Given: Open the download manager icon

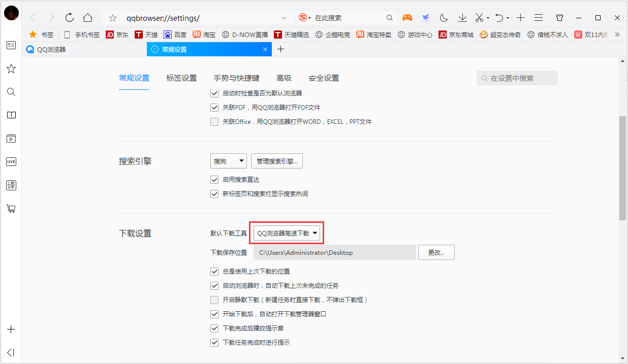Looking at the screenshot, I should [462, 17].
